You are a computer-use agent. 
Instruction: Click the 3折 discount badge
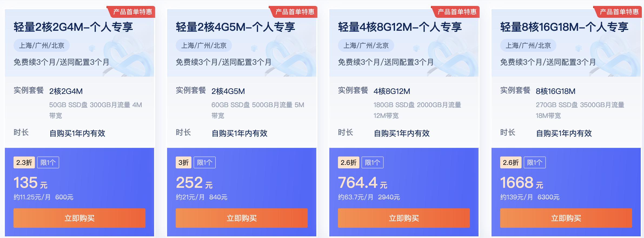pos(184,162)
